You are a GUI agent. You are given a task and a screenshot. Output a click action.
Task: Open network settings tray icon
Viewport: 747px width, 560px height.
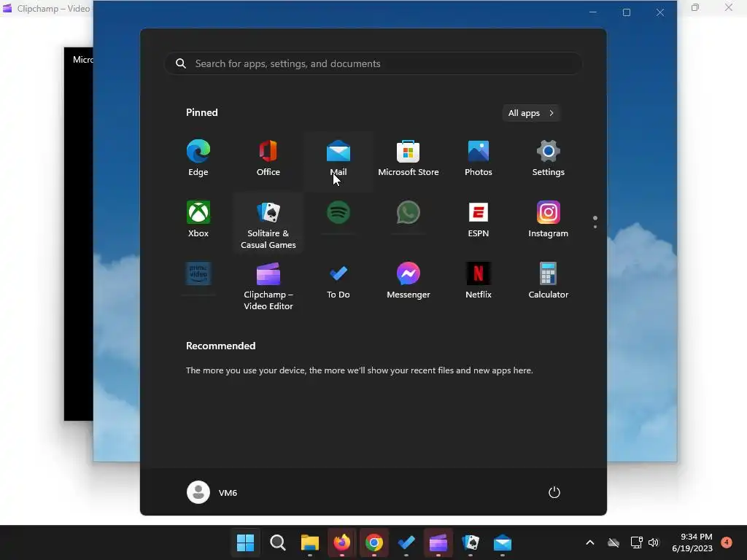point(636,542)
